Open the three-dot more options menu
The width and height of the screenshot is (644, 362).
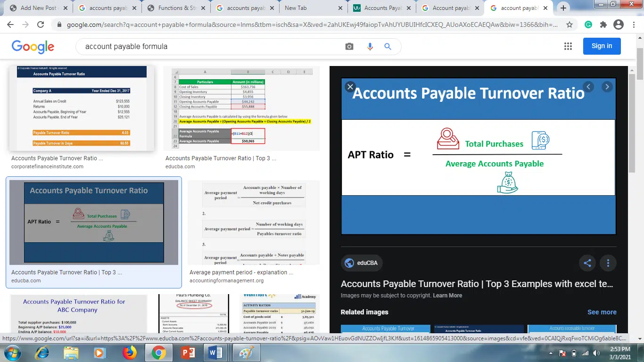coord(608,263)
